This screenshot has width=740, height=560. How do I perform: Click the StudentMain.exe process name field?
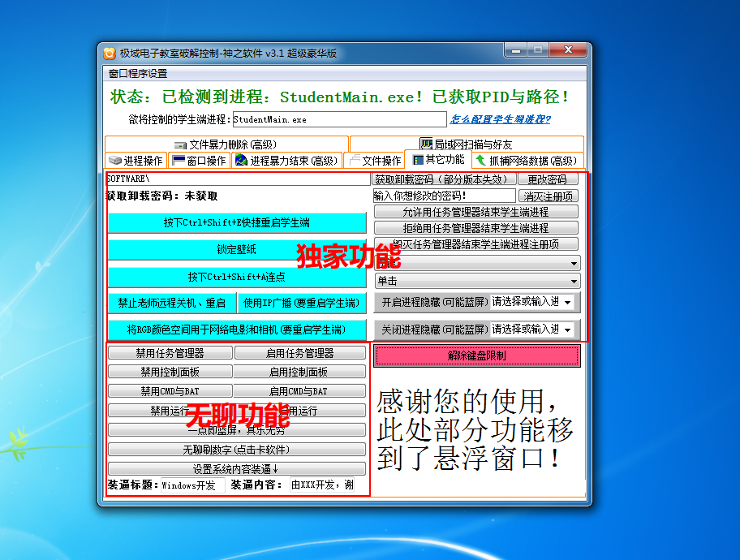click(x=339, y=119)
